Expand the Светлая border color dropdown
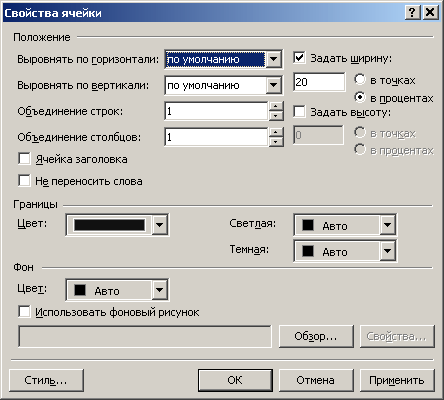This screenshot has height=400, width=444. (387, 225)
